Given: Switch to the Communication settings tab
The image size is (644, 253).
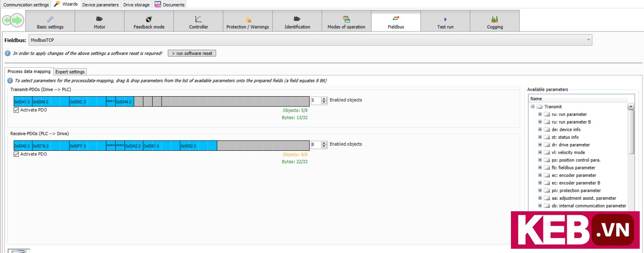Looking at the screenshot, I should click(26, 5).
